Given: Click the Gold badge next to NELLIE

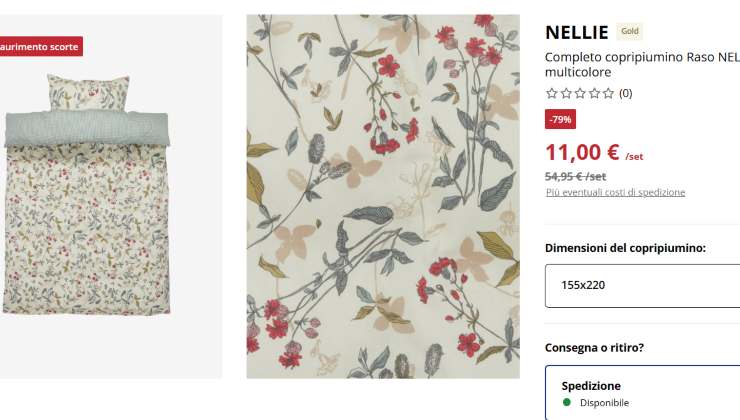Looking at the screenshot, I should click(630, 31).
